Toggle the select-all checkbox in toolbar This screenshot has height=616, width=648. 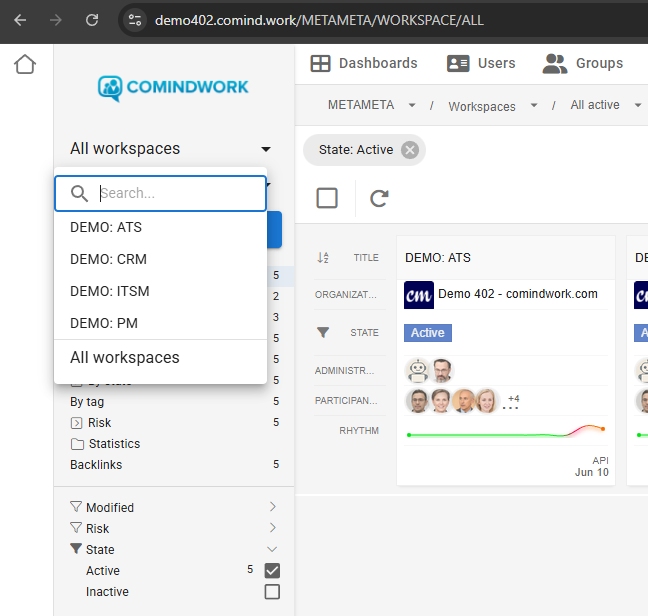pyautogui.click(x=327, y=198)
